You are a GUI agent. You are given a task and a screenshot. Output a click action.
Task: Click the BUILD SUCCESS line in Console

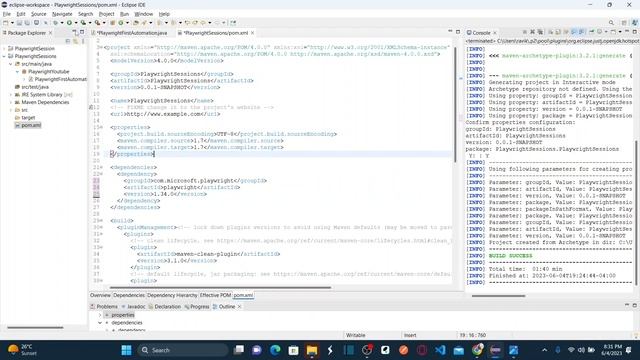point(511,256)
